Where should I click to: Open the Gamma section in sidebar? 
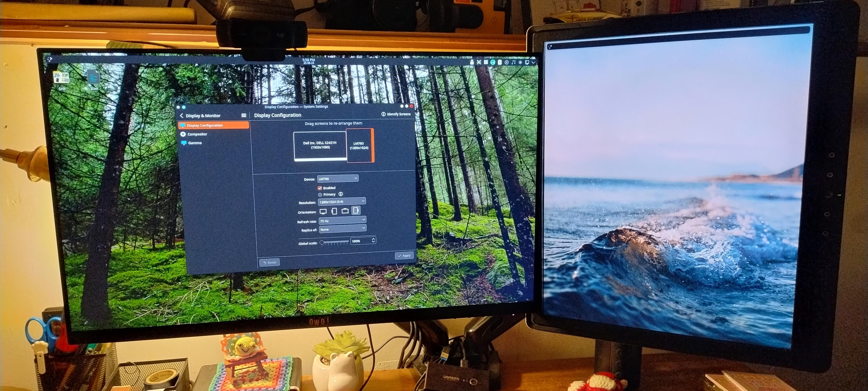pos(195,143)
